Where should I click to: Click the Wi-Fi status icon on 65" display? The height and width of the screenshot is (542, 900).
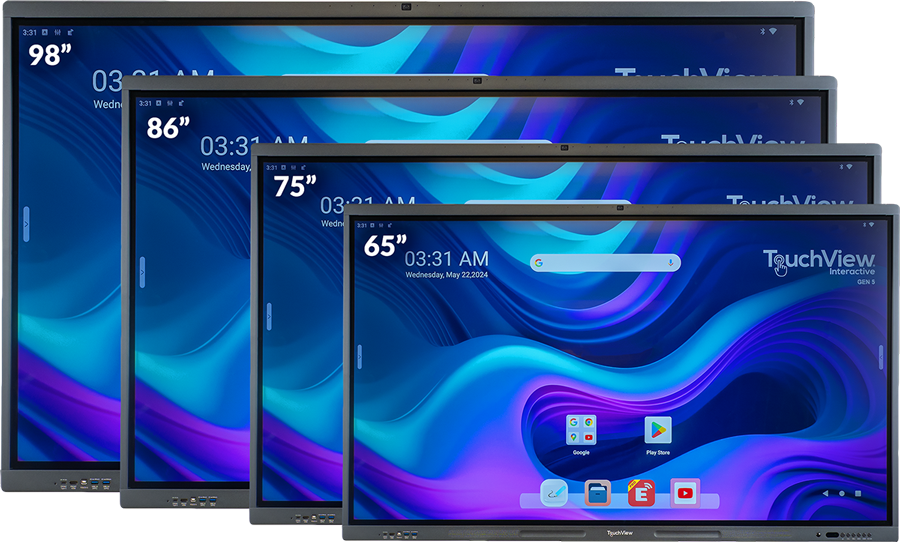tap(871, 224)
